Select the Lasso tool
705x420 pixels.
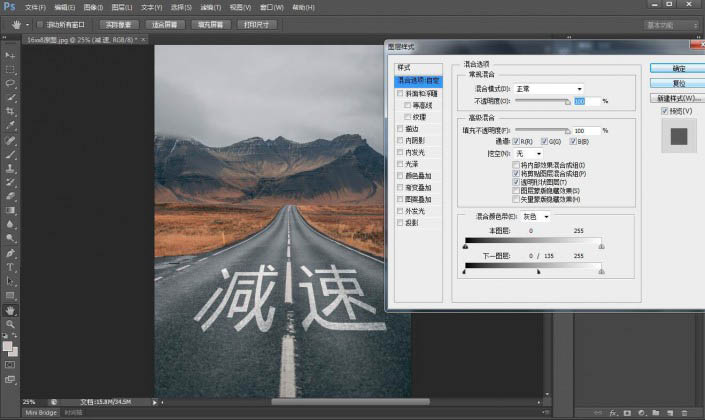pyautogui.click(x=10, y=84)
